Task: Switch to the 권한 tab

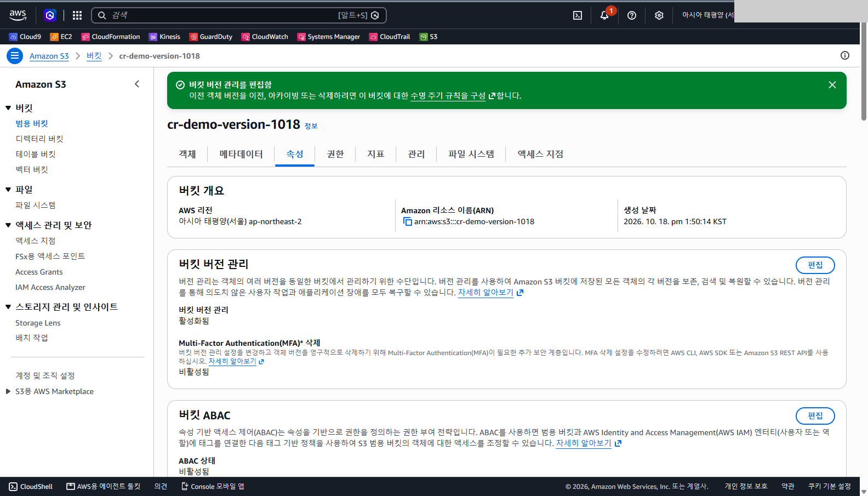Action: coord(335,154)
